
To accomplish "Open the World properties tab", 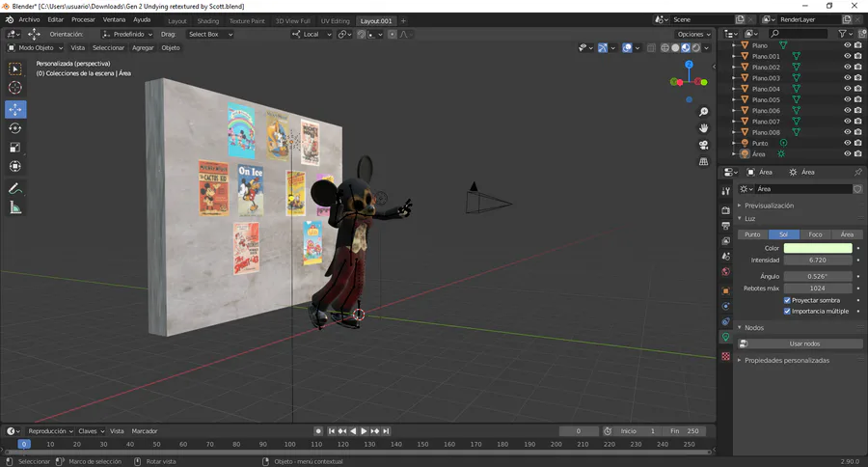I will [x=725, y=271].
